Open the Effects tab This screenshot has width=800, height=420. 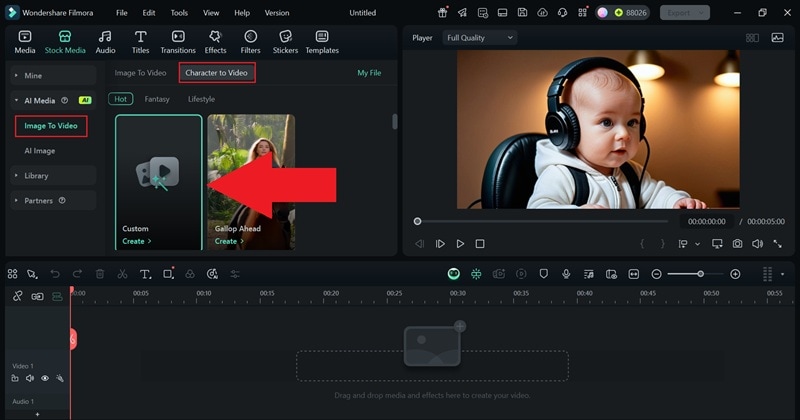(215, 42)
